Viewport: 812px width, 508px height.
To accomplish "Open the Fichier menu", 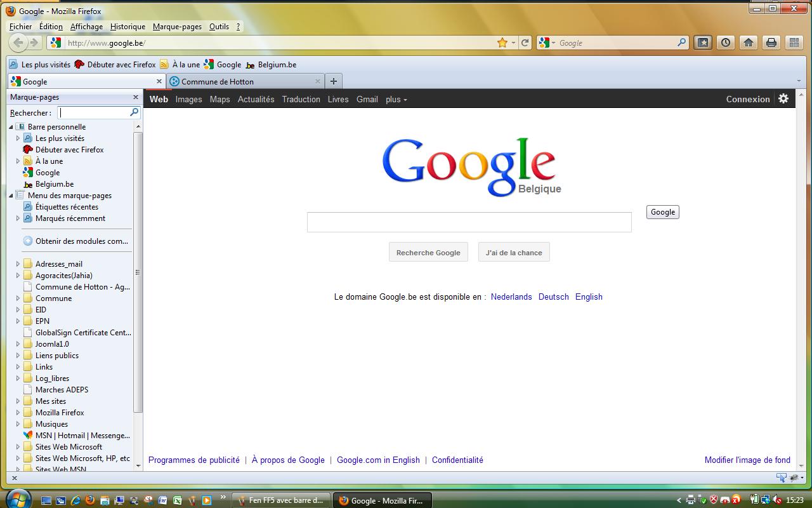I will coord(20,27).
